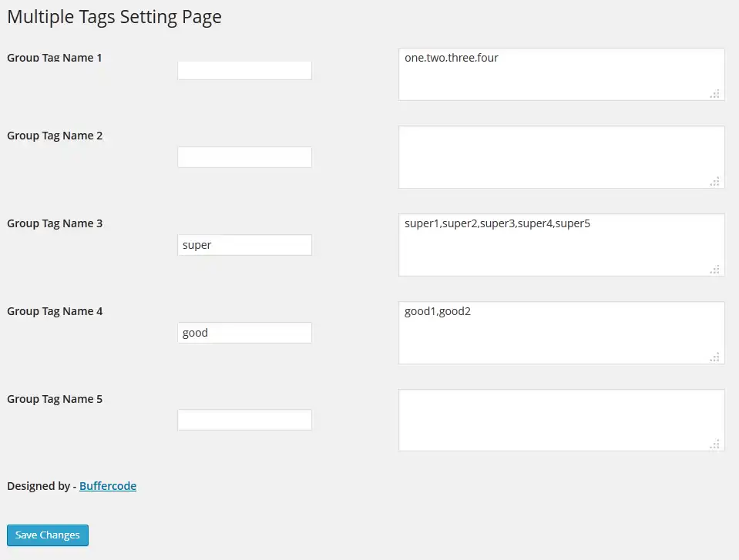Click the textarea containing 'good1,good2'
Viewport: 739px width, 560px height.
pyautogui.click(x=561, y=333)
